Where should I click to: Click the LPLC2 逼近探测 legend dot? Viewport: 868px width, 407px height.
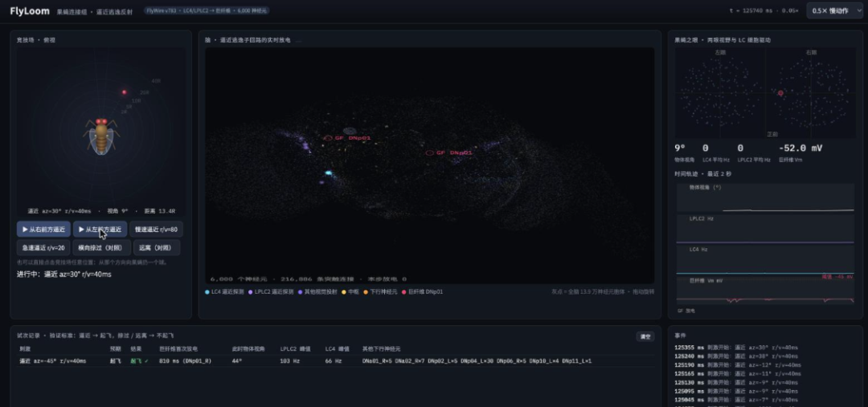coord(250,291)
